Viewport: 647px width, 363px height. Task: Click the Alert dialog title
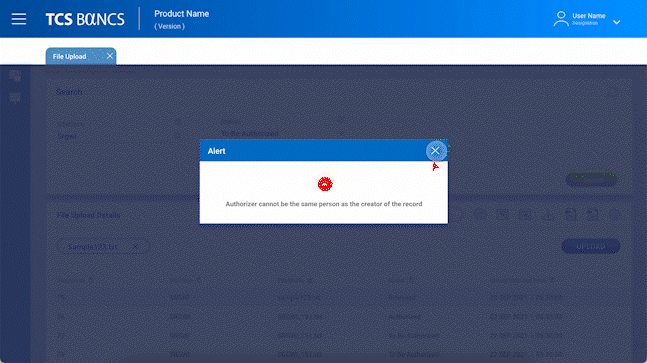216,151
